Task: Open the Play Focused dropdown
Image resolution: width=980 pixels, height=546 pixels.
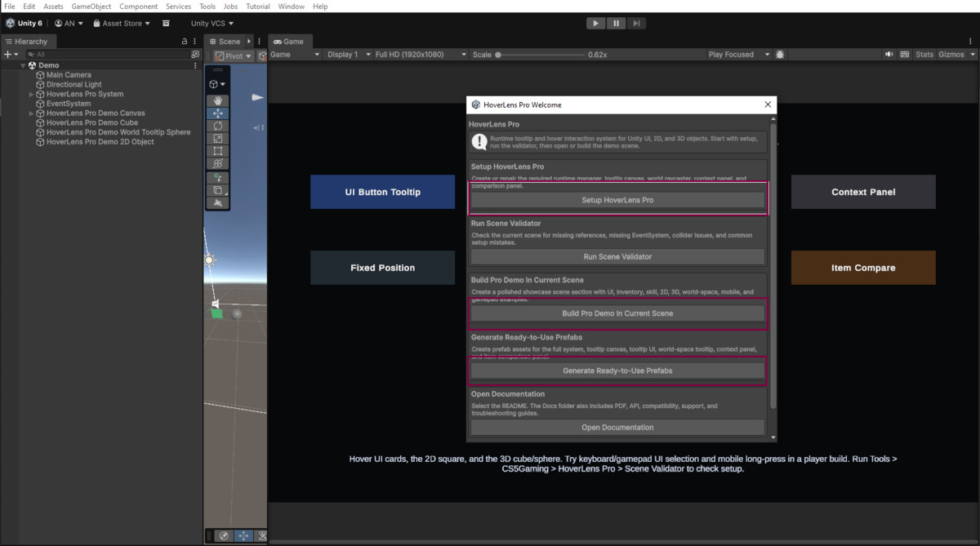Action: 739,55
